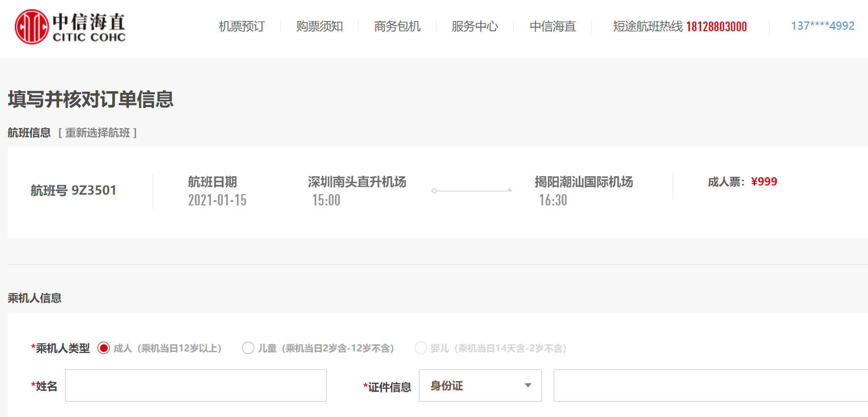Screen dimensions: 868x417
Task: Open the 购票须知 menu item
Action: [319, 27]
